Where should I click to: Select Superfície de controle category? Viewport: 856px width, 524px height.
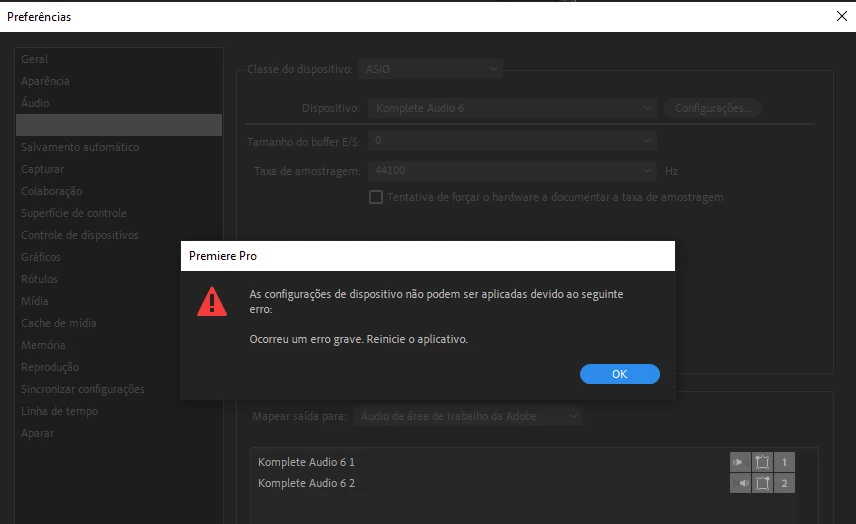point(119,213)
